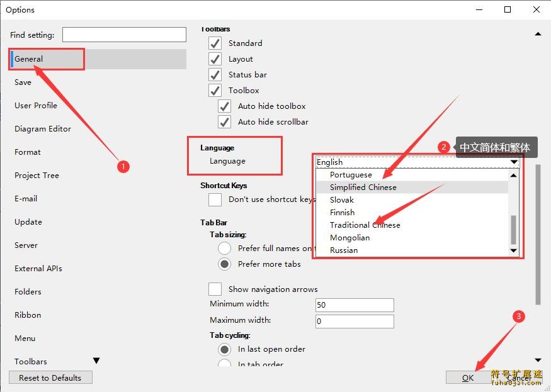Toggle the Layout toolbar checkbox
The image size is (551, 392).
(215, 58)
